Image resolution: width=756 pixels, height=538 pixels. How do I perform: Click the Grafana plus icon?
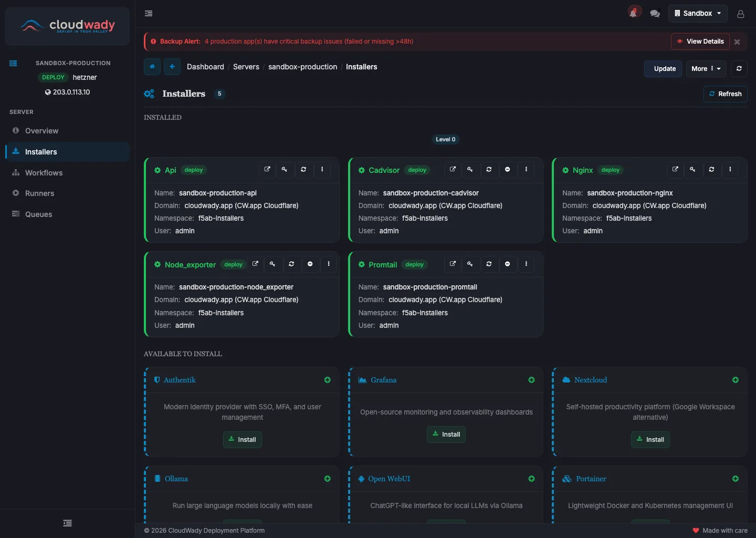coord(532,380)
